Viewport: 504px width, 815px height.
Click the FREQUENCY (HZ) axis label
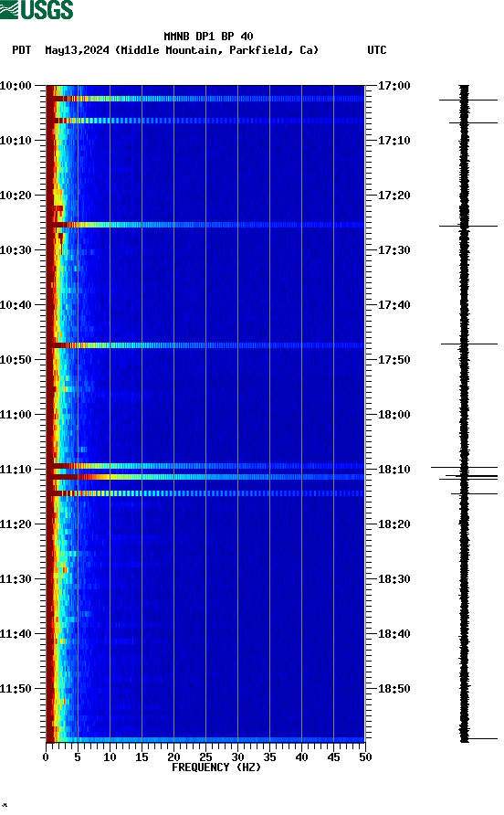pyautogui.click(x=216, y=767)
